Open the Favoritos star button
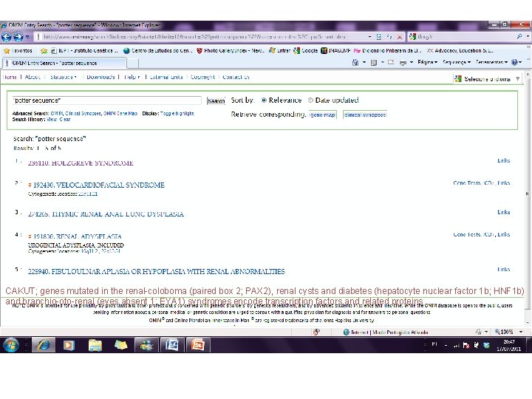This screenshot has height=399, width=532. point(18,50)
